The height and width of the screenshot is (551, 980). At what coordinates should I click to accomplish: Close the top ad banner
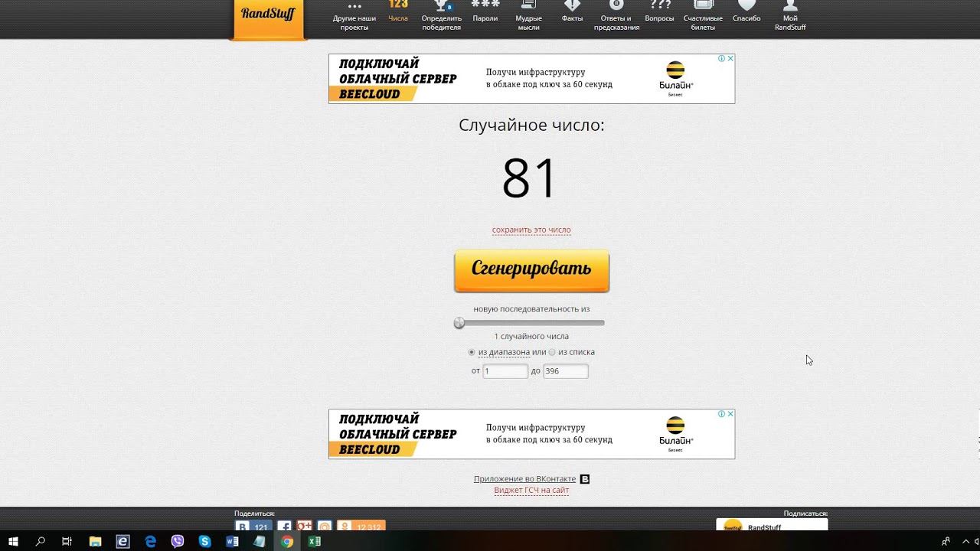730,58
